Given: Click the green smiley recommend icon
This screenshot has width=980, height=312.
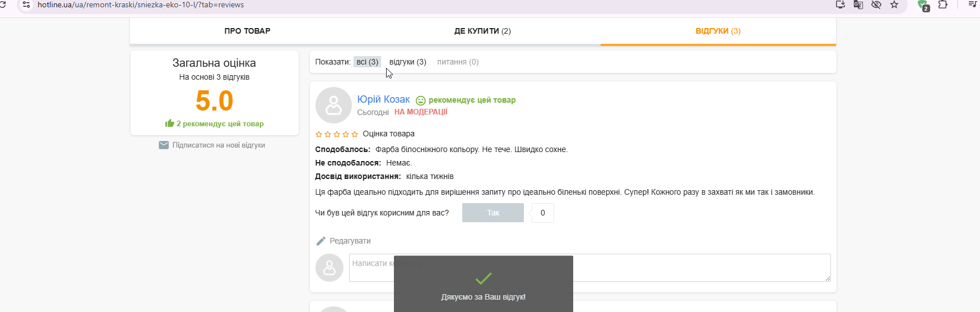Looking at the screenshot, I should (420, 100).
